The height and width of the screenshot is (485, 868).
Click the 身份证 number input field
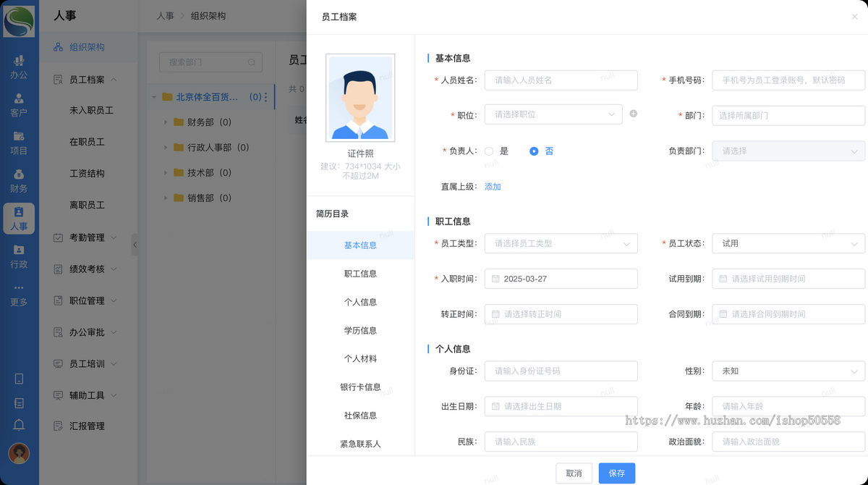click(x=561, y=371)
